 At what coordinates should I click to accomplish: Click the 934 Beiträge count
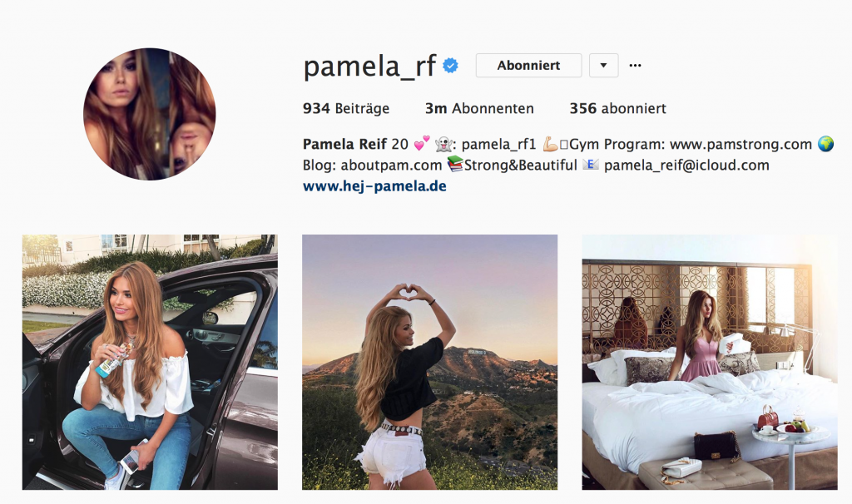click(x=346, y=109)
